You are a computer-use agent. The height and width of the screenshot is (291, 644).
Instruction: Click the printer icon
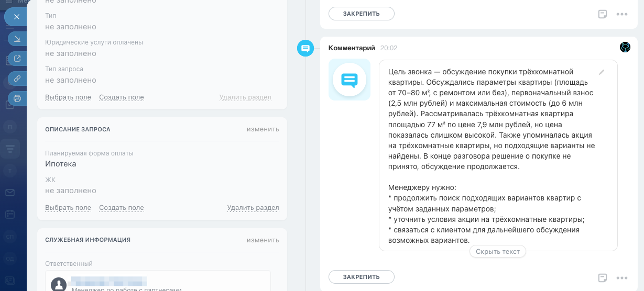pos(17,98)
